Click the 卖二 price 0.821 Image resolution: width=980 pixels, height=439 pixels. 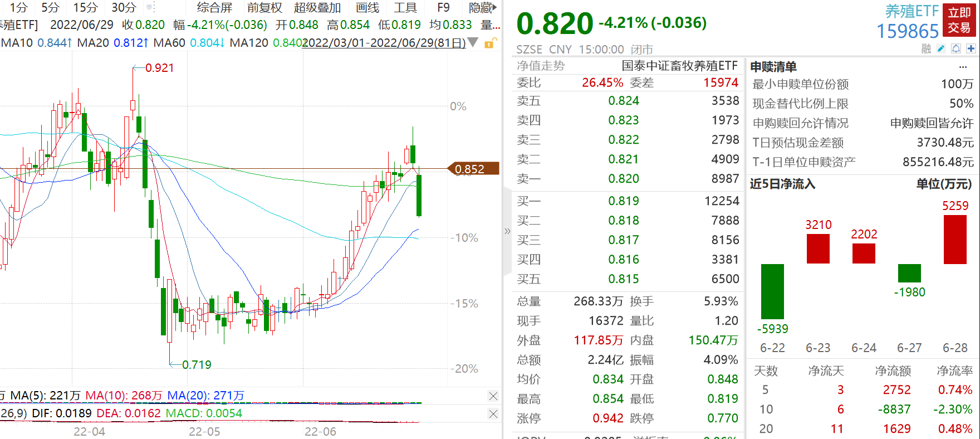click(624, 159)
